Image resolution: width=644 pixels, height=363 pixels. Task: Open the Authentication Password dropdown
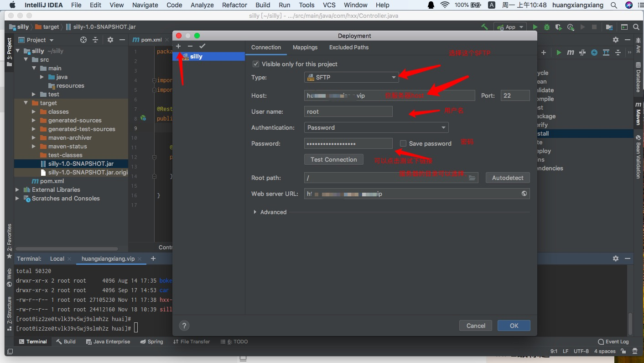pos(376,127)
